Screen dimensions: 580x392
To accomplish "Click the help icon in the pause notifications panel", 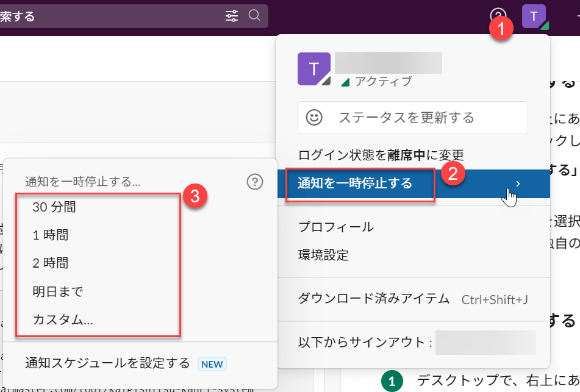I will pyautogui.click(x=254, y=181).
